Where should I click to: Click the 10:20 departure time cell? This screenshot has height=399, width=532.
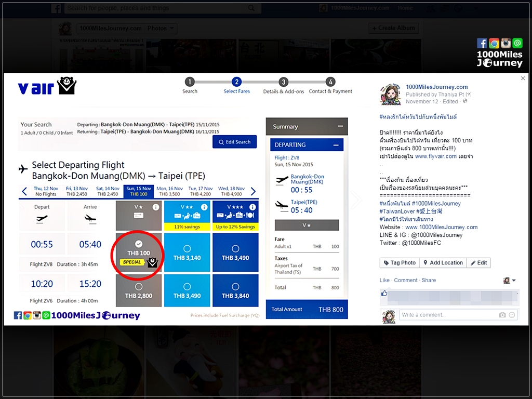click(42, 284)
